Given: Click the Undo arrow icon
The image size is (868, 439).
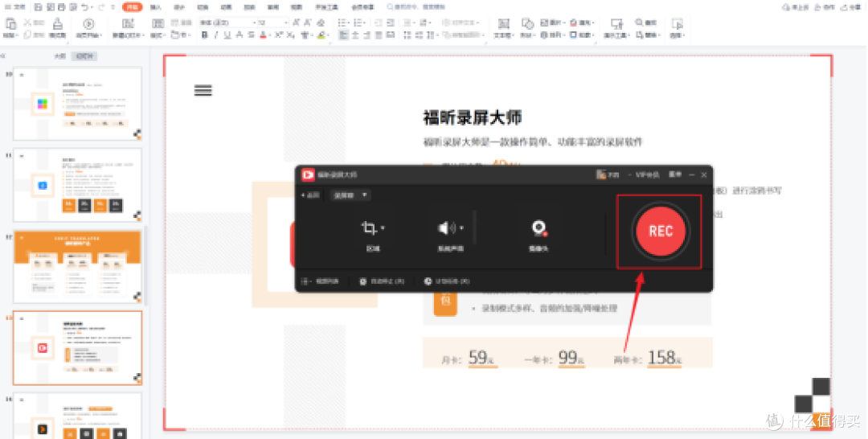Looking at the screenshot, I should (84, 7).
